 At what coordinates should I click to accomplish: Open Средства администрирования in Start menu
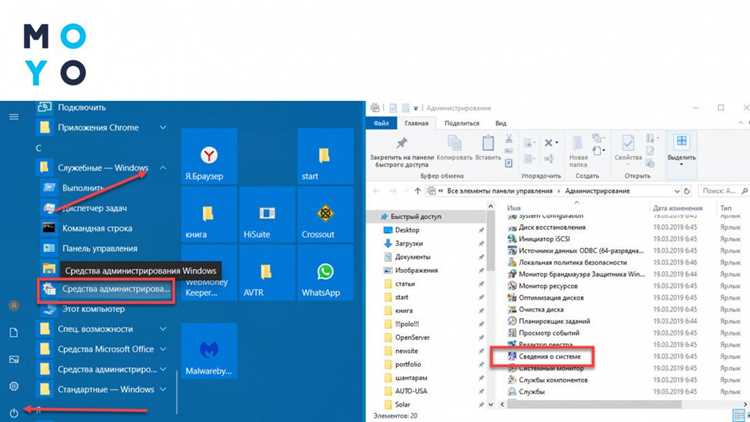[x=106, y=289]
